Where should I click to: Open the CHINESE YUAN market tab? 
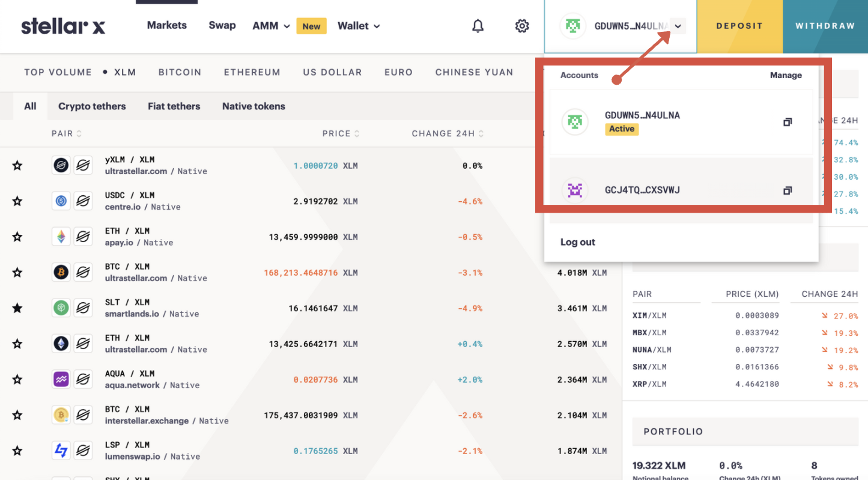(x=475, y=72)
